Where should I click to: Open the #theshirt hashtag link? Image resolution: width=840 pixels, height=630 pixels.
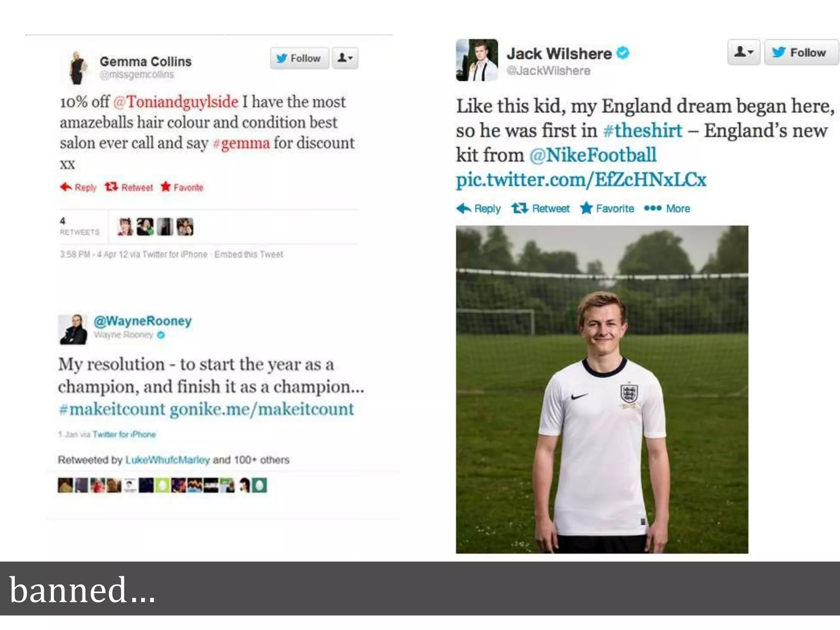pos(643,130)
